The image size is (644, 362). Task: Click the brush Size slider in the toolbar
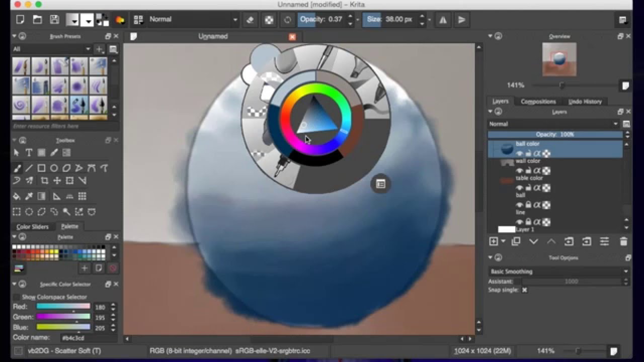coord(390,20)
